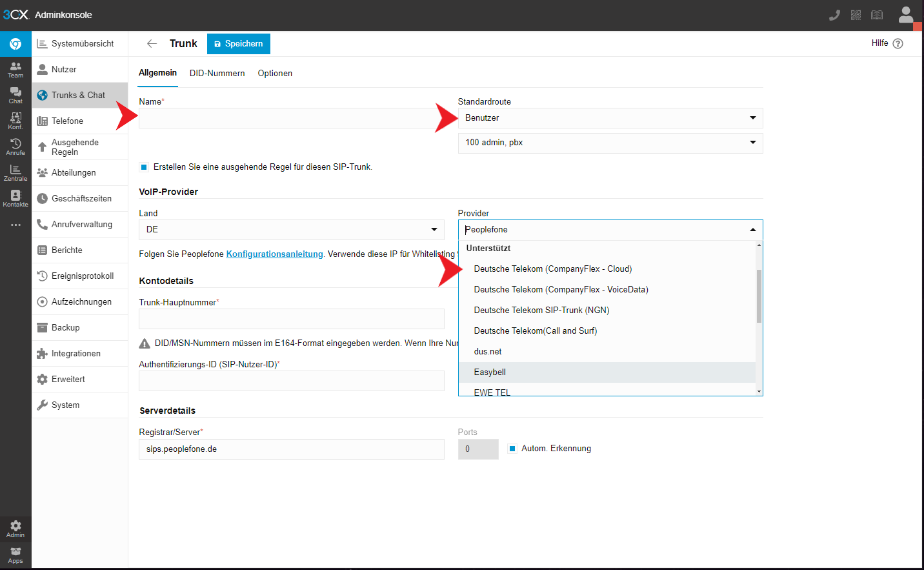Open the Chat sidebar icon

(x=15, y=96)
